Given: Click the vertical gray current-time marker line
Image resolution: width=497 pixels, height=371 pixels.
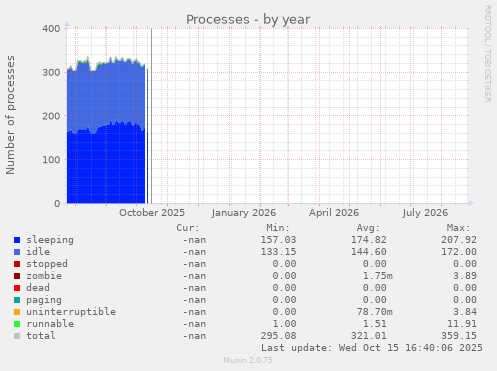Looking at the screenshot, I should [x=151, y=116].
